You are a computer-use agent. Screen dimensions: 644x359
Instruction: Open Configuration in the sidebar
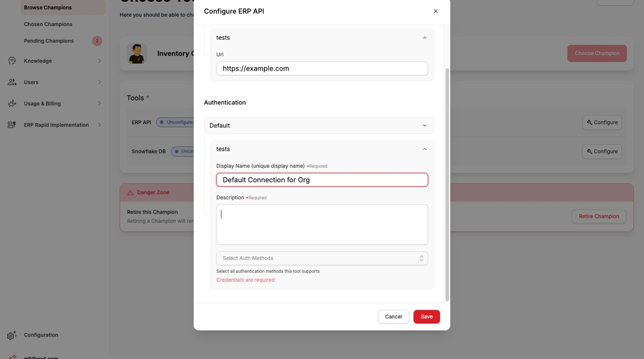[x=41, y=335]
